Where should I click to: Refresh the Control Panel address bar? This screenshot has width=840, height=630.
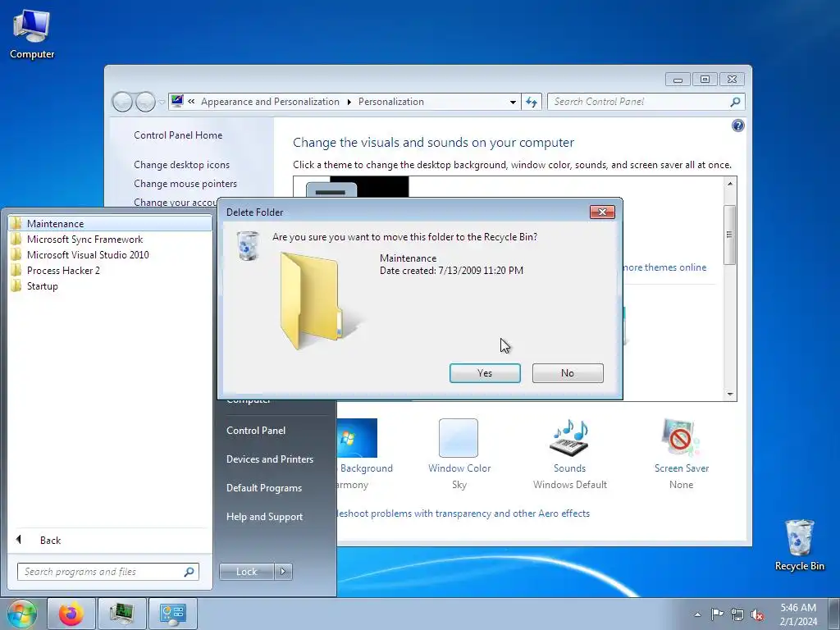(x=532, y=102)
